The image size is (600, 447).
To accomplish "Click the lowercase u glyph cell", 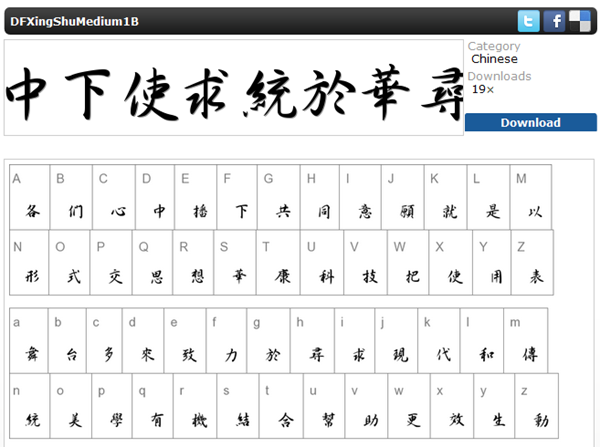I will point(324,406).
